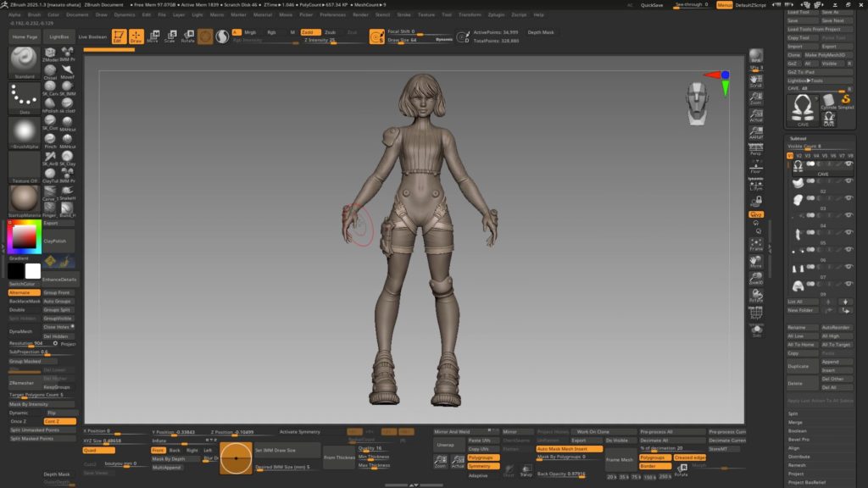This screenshot has height=488, width=868.
Task: Click the head orientation reference thumbnail
Action: pos(695,102)
